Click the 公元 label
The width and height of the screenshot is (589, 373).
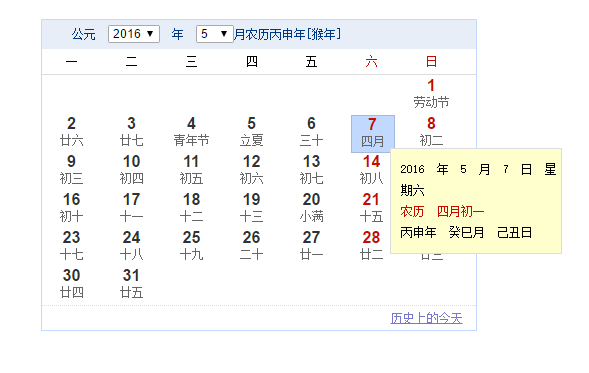pos(83,34)
